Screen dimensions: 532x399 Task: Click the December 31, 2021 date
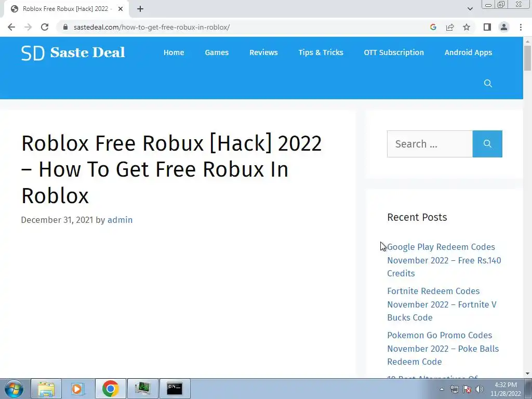tap(57, 220)
